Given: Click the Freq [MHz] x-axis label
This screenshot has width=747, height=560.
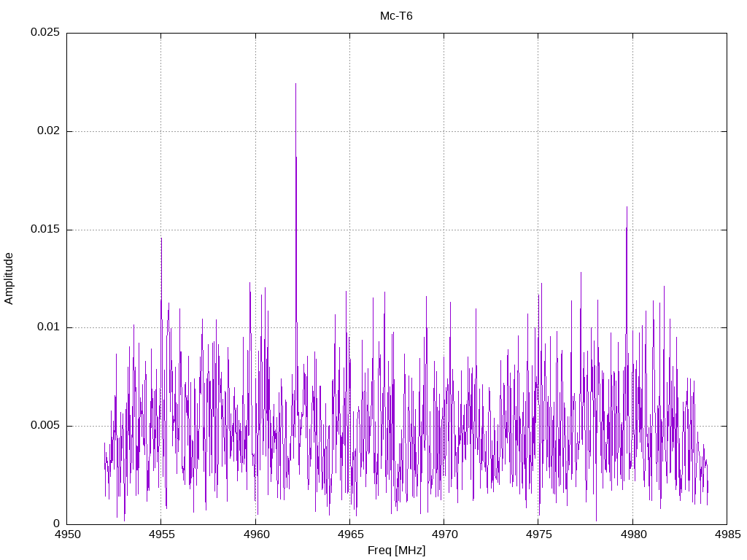Looking at the screenshot, I should [396, 551].
